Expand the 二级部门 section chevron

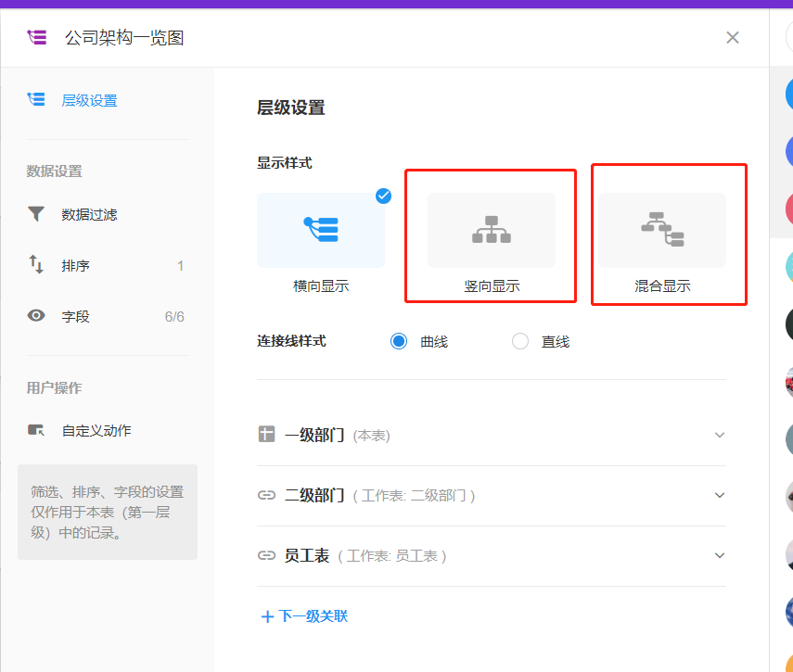click(x=720, y=495)
